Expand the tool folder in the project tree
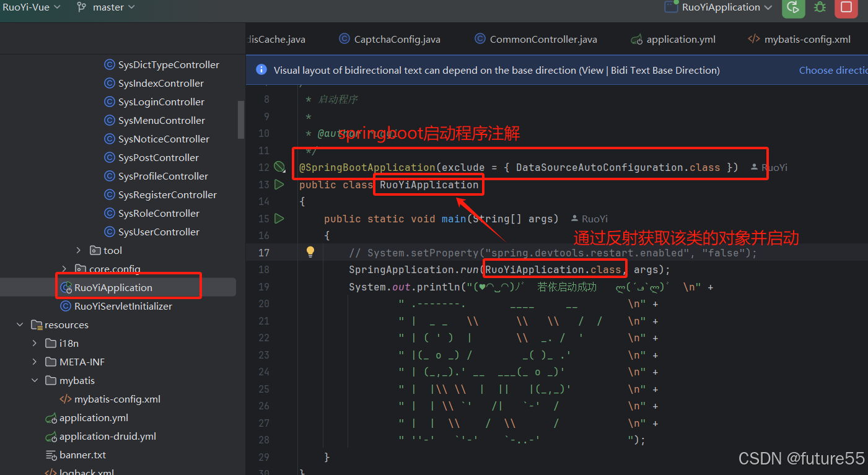The width and height of the screenshot is (868, 475). pyautogui.click(x=79, y=250)
